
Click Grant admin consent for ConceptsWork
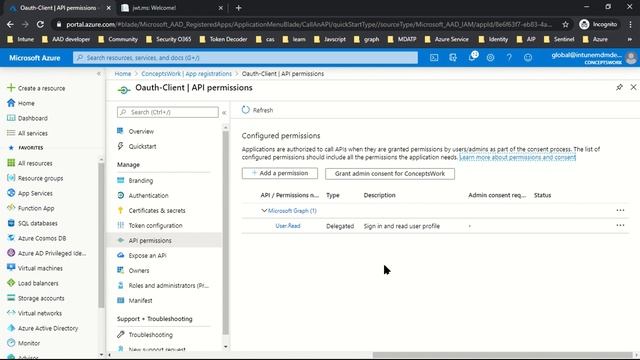(390, 173)
